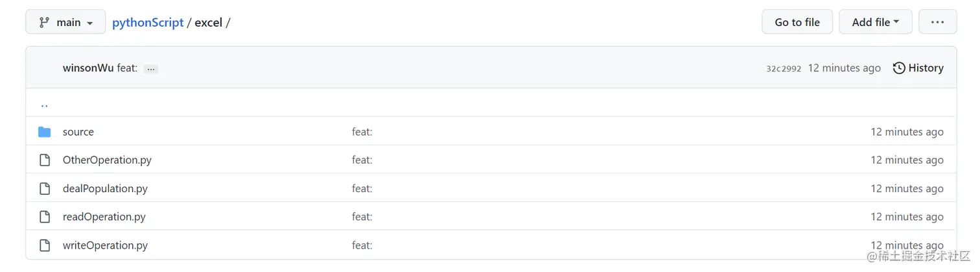Click the Go to file button

[x=797, y=22]
